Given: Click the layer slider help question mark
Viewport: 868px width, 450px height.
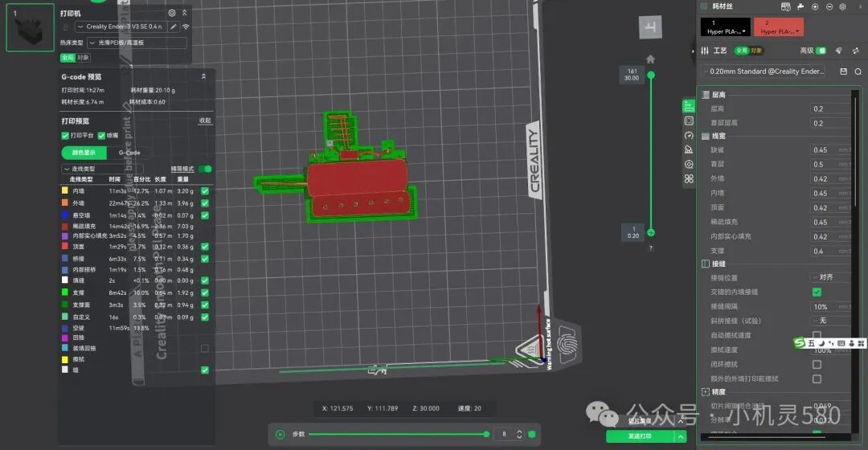Looking at the screenshot, I should pos(651,248).
